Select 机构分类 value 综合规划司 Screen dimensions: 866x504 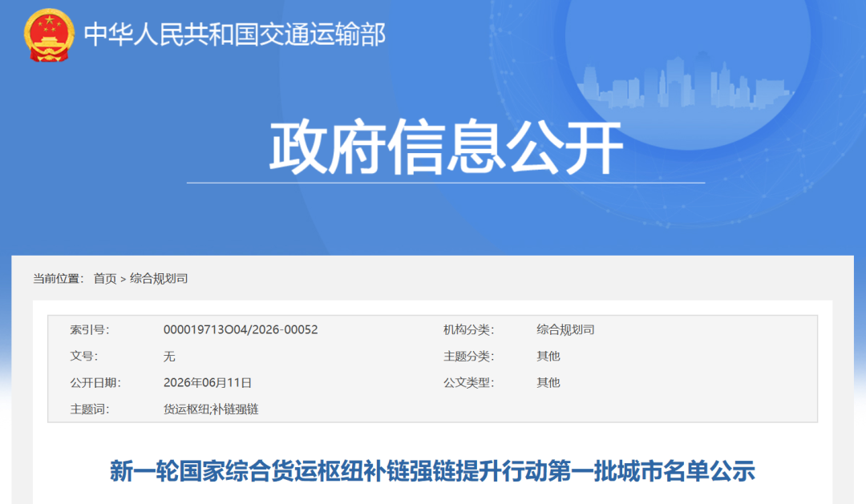(565, 329)
